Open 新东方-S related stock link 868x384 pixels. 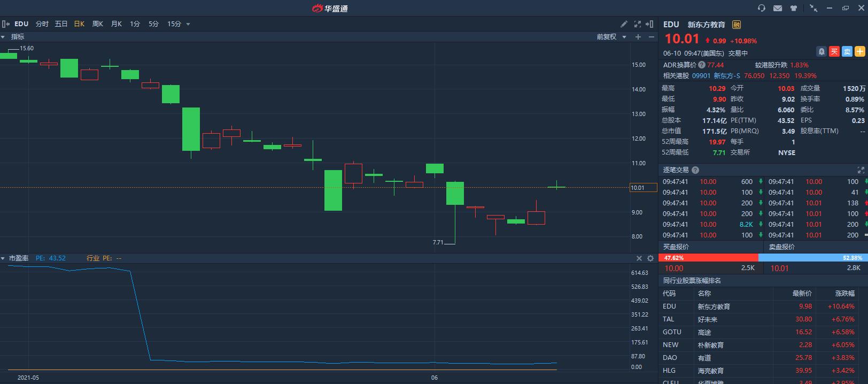pos(727,76)
